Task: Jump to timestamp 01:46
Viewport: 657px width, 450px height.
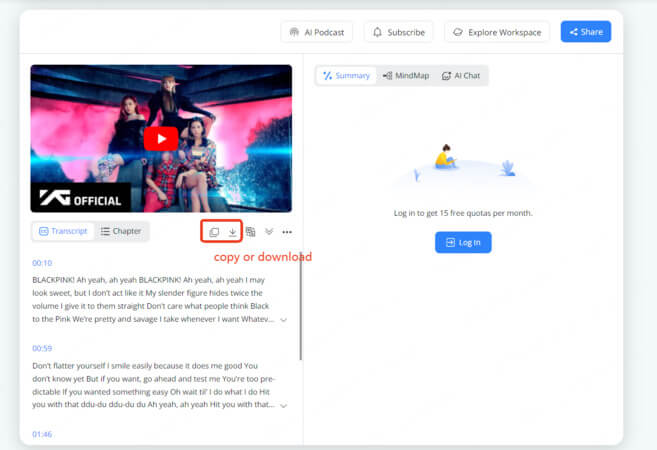Action: click(42, 434)
